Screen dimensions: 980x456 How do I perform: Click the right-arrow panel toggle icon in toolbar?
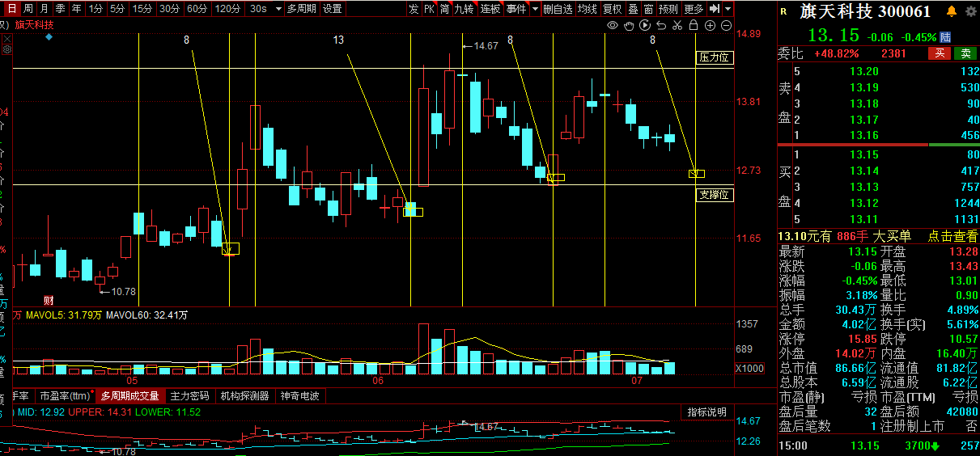pos(715,9)
